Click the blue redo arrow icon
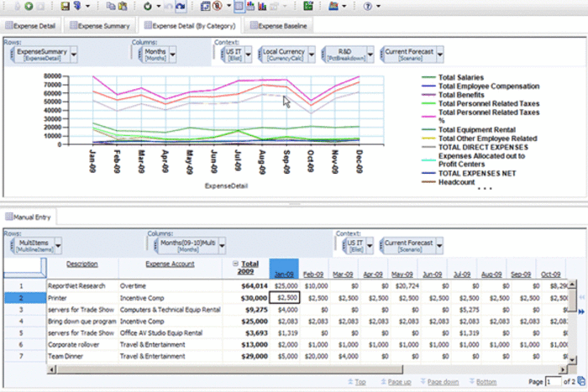The width and height of the screenshot is (588, 392). click(x=181, y=7)
